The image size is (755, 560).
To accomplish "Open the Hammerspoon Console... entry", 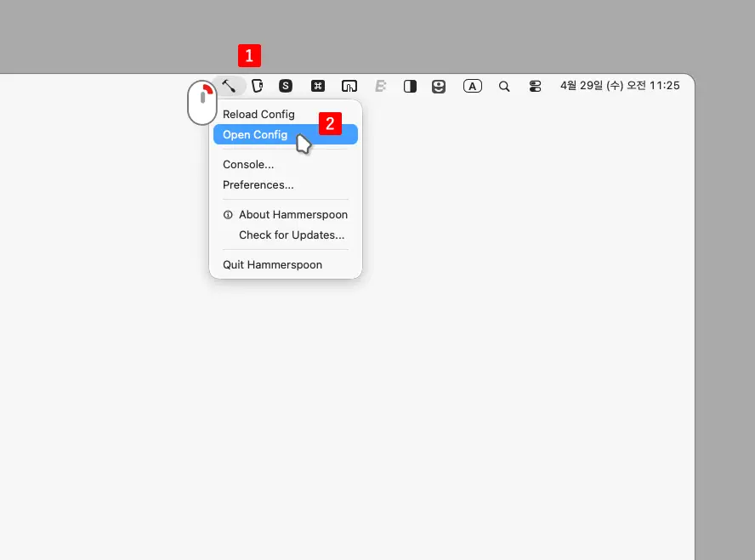I will pos(286,165).
